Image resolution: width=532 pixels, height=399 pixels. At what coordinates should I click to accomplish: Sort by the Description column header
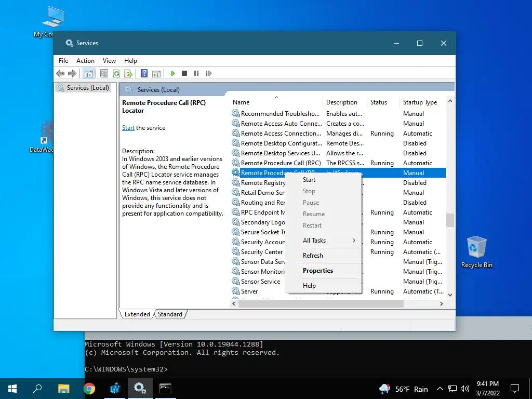pos(344,102)
